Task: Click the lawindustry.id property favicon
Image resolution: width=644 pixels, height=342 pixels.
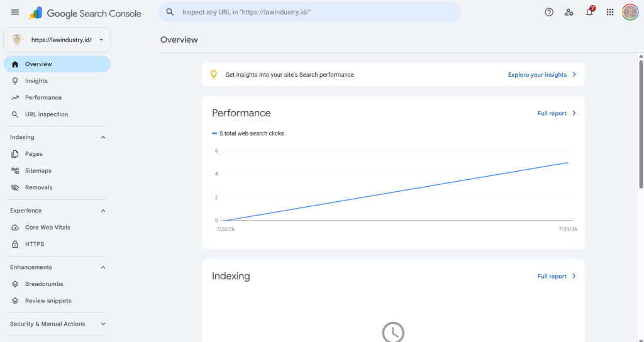Action: coord(17,40)
